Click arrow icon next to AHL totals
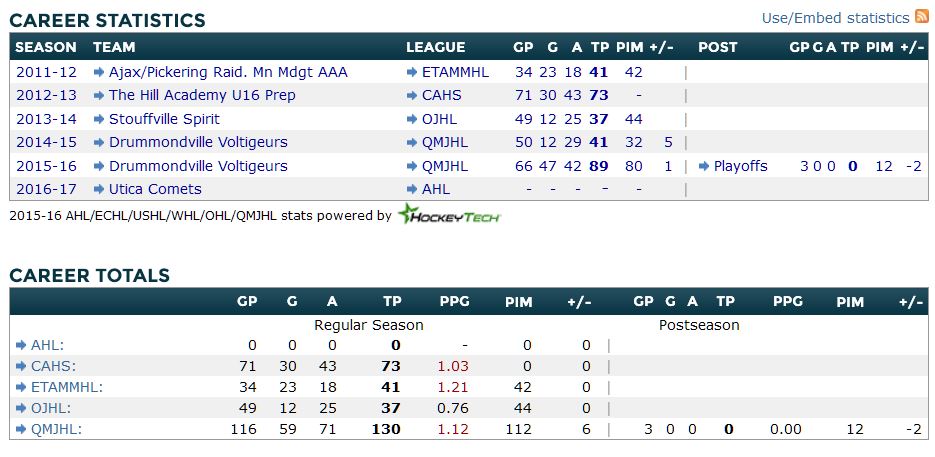 [21, 345]
